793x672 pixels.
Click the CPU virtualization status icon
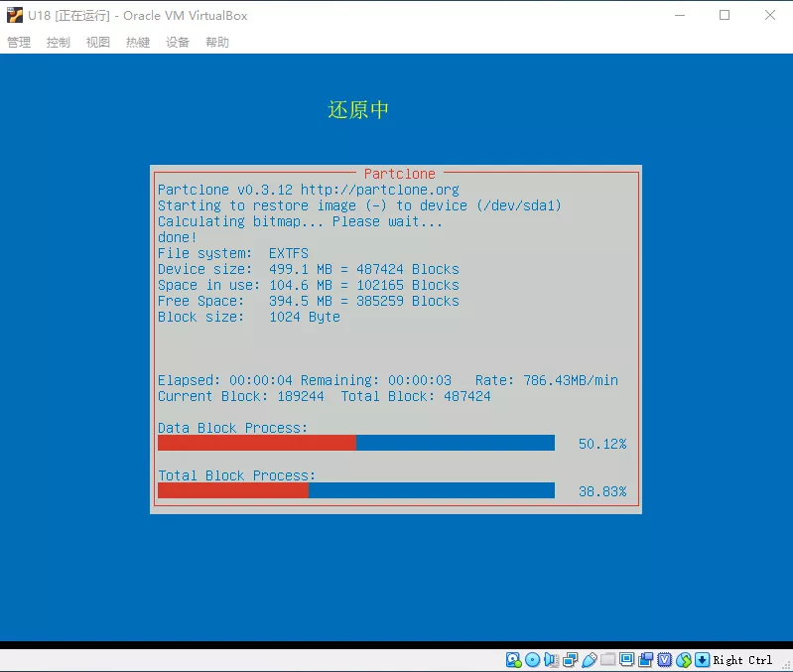[665, 660]
